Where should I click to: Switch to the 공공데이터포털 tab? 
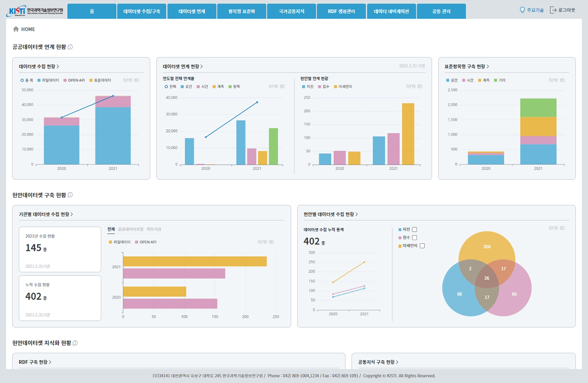[x=130, y=229]
